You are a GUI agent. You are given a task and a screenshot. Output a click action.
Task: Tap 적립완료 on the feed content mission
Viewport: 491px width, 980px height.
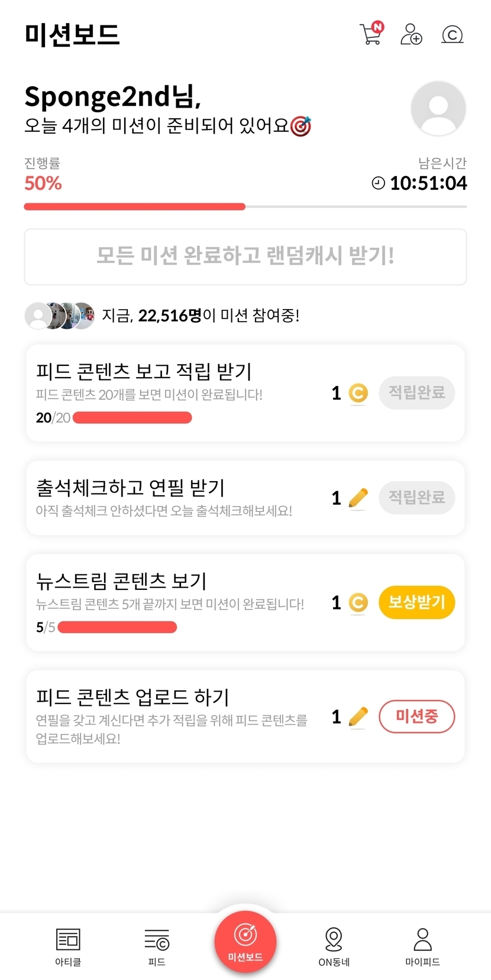(416, 392)
